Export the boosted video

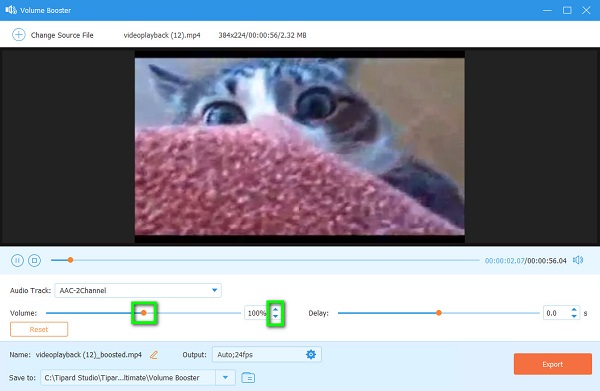click(x=553, y=364)
